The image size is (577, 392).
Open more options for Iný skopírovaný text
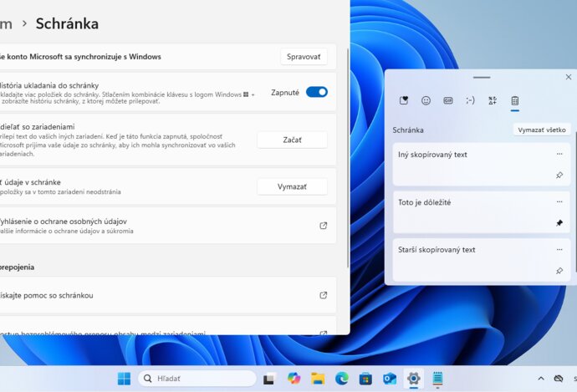click(x=559, y=154)
